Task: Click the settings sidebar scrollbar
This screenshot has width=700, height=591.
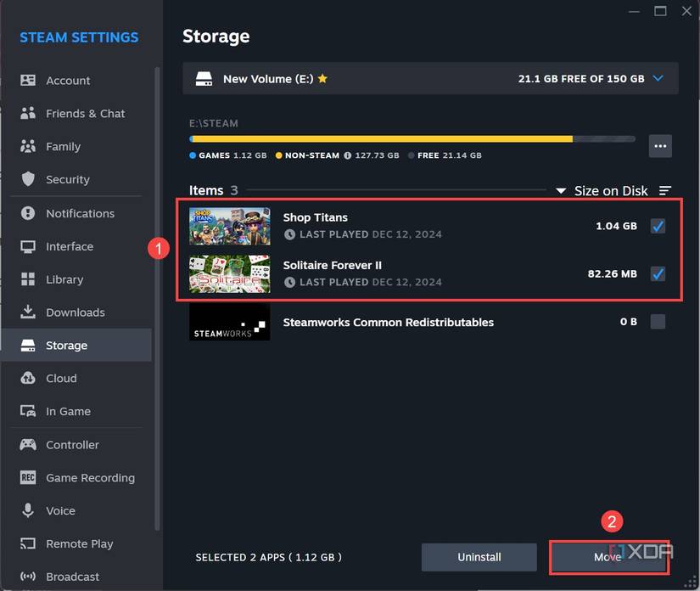Action: pos(157,298)
